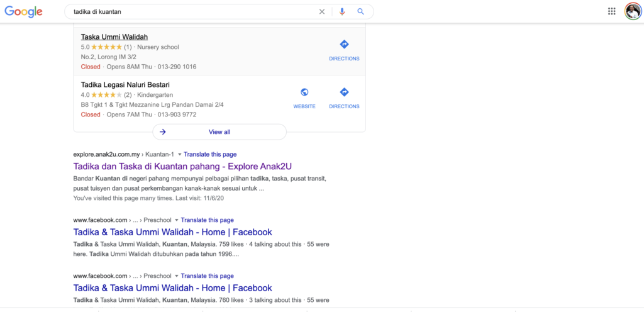The image size is (644, 312).
Task: Open the website of Tadika Legasi Naluri Bestari
Action: coord(304,98)
